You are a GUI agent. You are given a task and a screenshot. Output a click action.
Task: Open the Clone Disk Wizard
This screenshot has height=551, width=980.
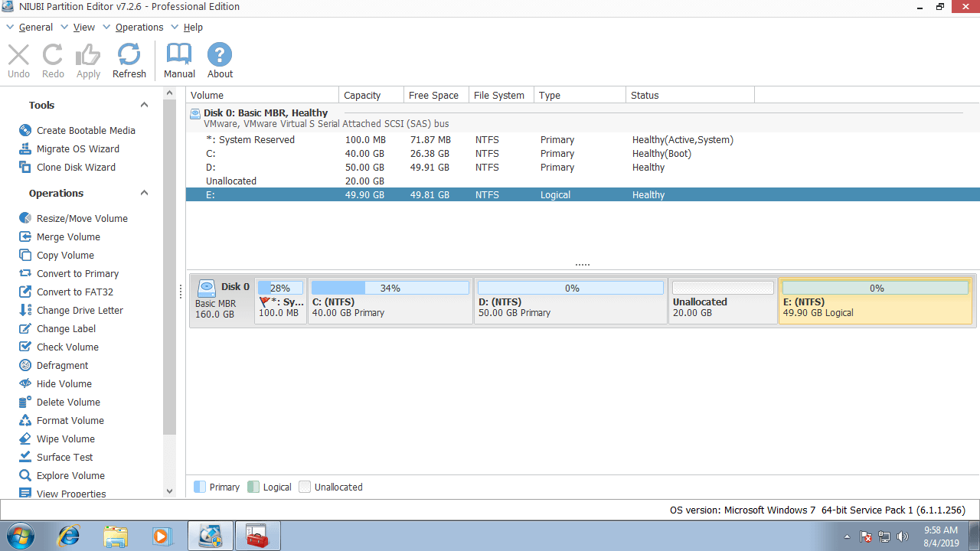(x=76, y=168)
